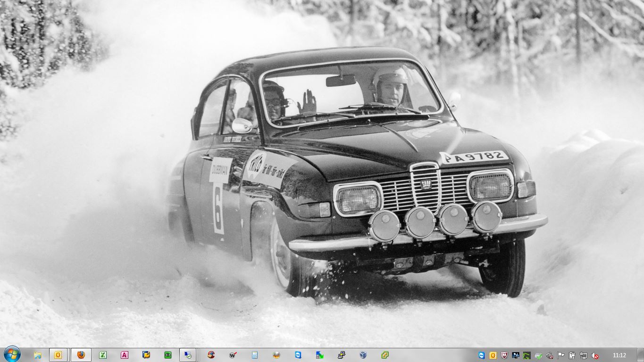Image resolution: width=644 pixels, height=362 pixels.
Task: Open the network connection notification icon
Action: click(584, 355)
